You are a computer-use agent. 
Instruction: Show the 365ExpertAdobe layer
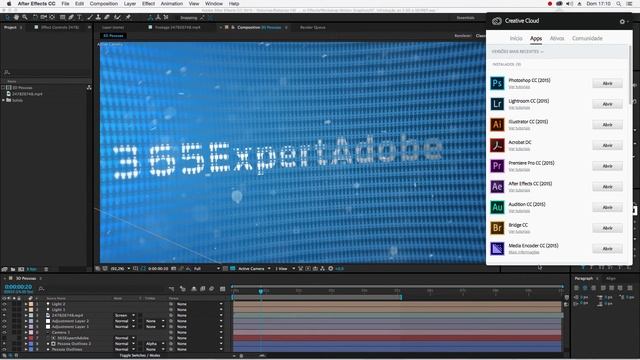(x=4, y=338)
